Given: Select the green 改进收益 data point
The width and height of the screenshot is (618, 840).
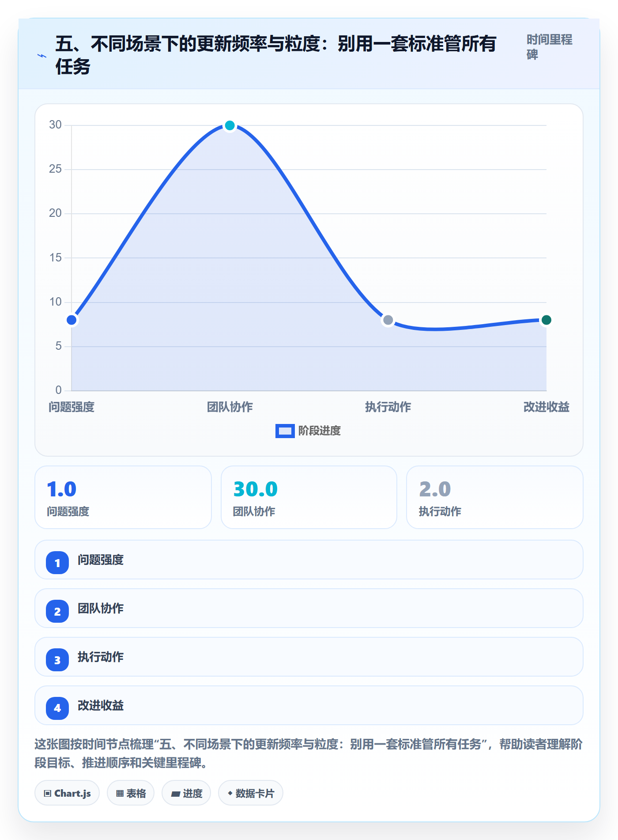Looking at the screenshot, I should [x=546, y=320].
